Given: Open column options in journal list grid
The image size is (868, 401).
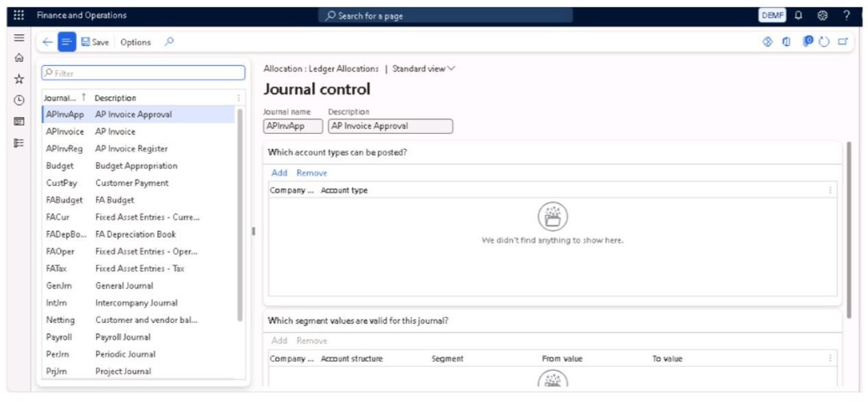Looking at the screenshot, I should pyautogui.click(x=239, y=98).
